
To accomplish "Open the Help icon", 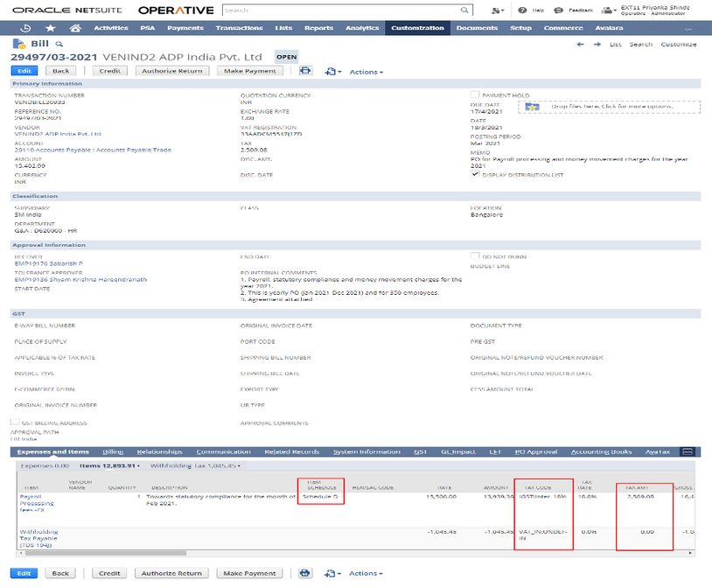I will 522,10.
